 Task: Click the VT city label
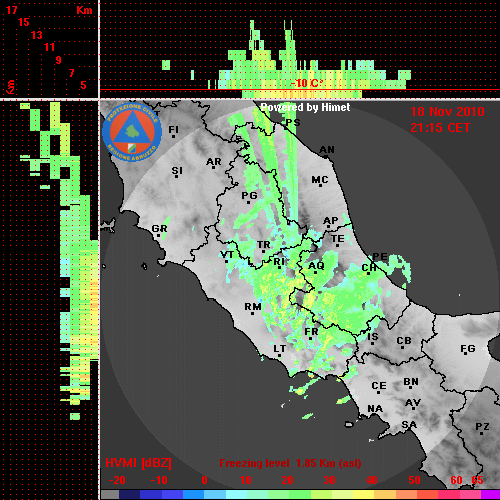pos(227,255)
